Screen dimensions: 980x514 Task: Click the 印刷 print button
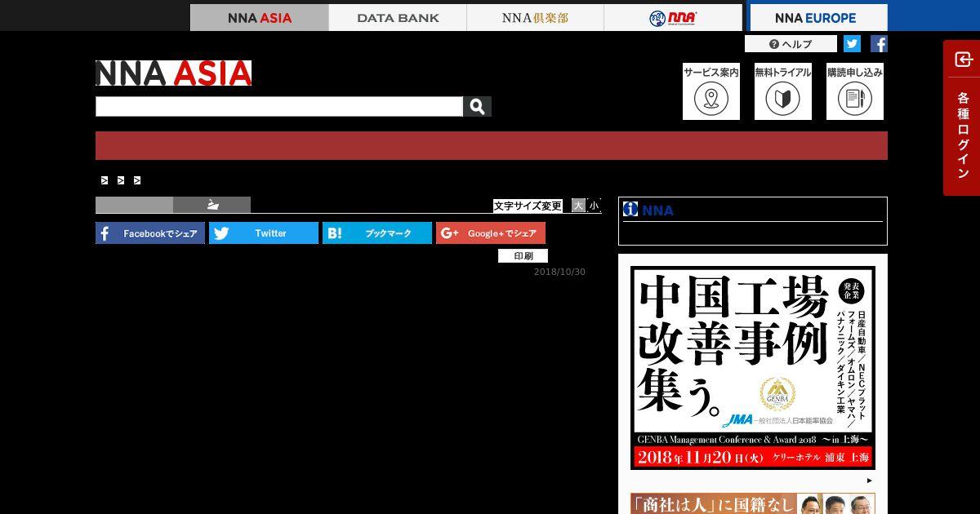[x=523, y=255]
